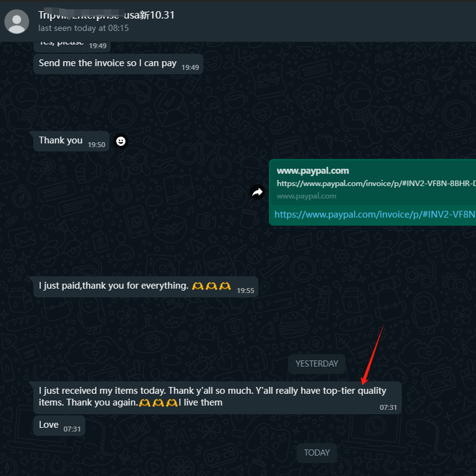Screen dimensions: 476x476
Task: Select the 'received my items today' message
Action: click(218, 397)
